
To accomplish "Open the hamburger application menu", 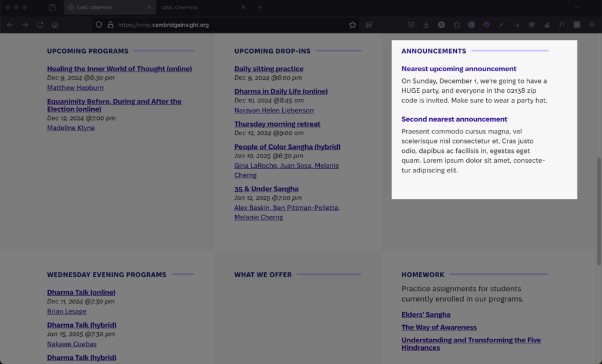I will coord(592,25).
